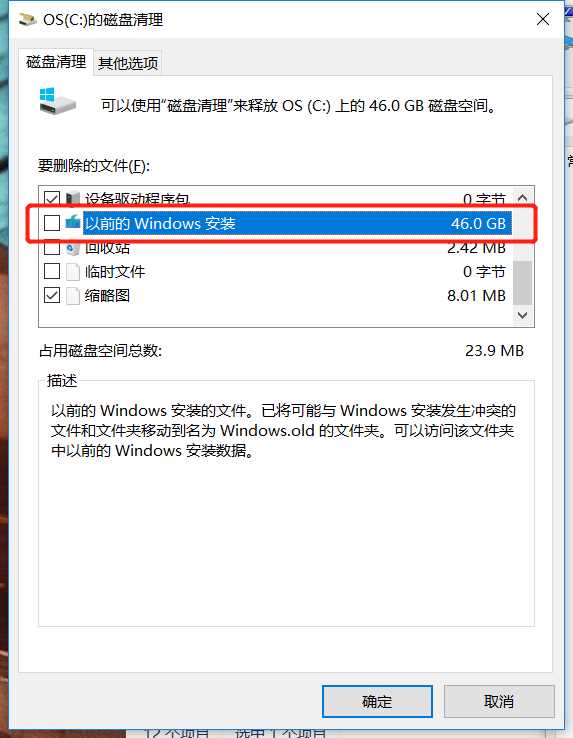The width and height of the screenshot is (573, 738).
Task: Click the file list scroll down arrow
Action: [522, 315]
